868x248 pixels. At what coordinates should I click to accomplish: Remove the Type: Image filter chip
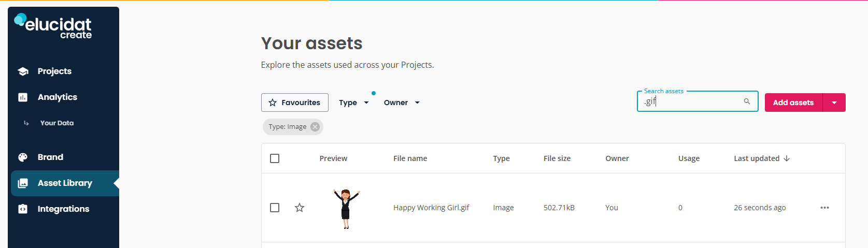click(x=315, y=127)
